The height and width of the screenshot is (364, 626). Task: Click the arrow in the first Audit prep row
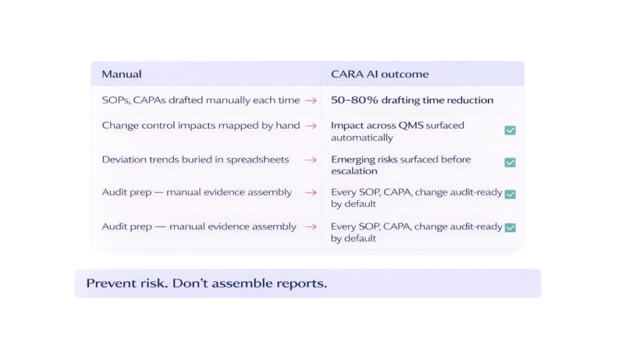pos(311,192)
